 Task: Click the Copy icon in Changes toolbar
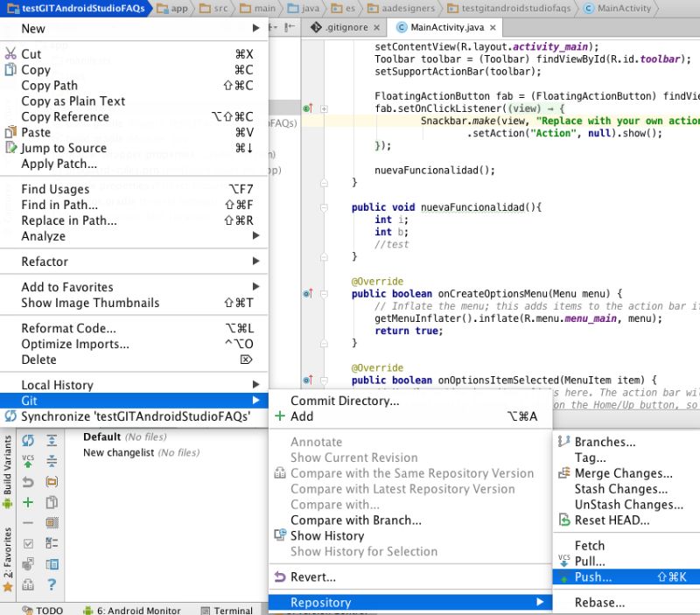click(x=52, y=502)
